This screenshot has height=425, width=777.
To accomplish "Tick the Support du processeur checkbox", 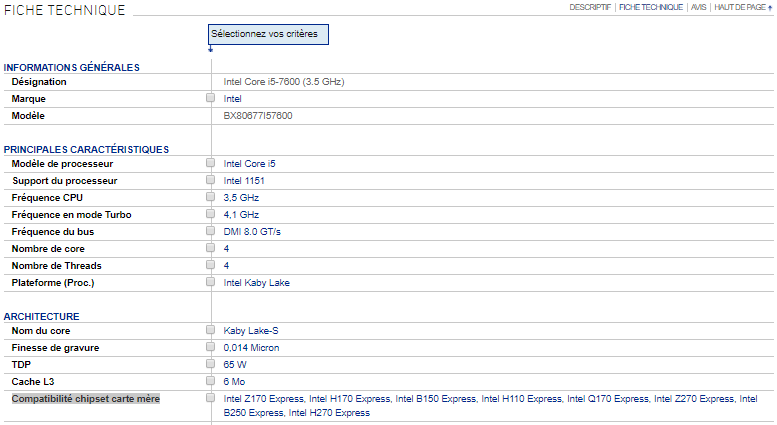I will [x=211, y=180].
